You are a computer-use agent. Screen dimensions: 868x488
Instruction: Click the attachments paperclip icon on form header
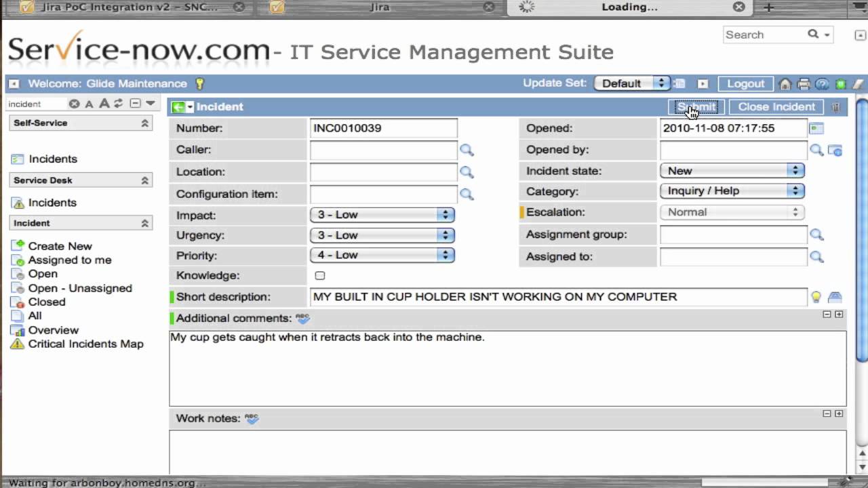pyautogui.click(x=835, y=107)
